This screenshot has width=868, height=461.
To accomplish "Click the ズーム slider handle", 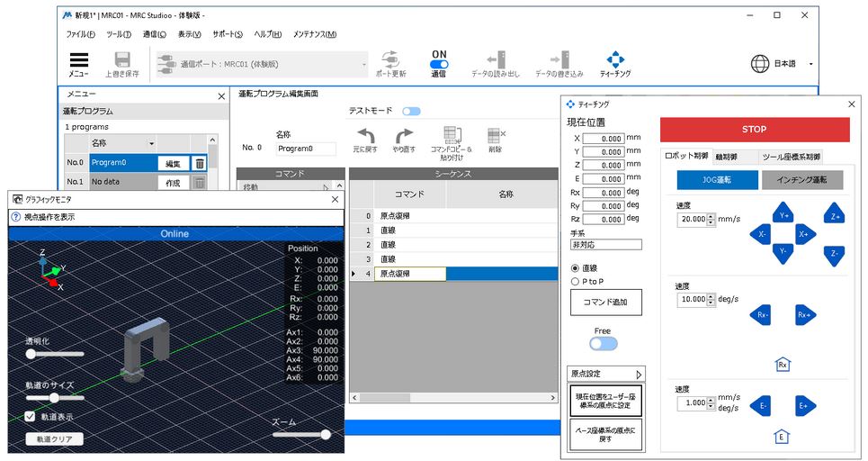I will click(326, 434).
